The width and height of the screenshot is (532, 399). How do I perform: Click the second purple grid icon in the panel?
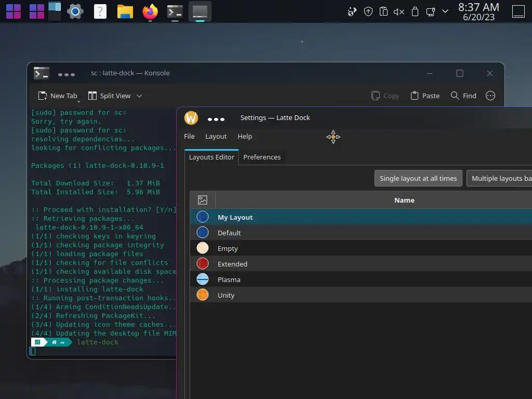click(37, 11)
